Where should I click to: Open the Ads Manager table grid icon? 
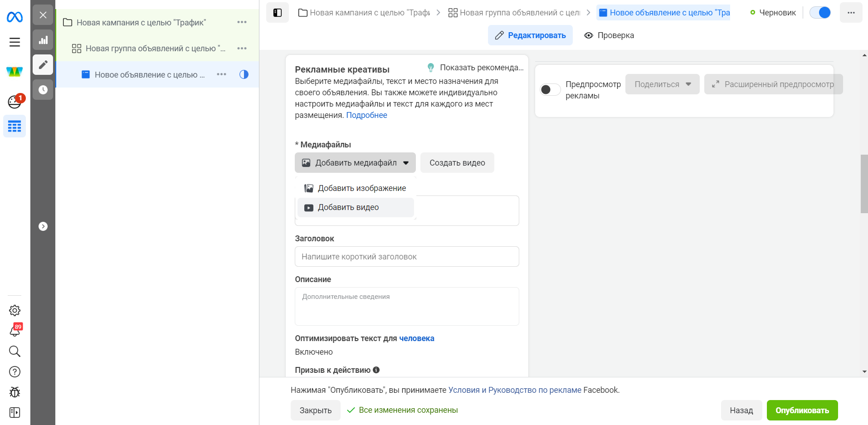click(15, 126)
